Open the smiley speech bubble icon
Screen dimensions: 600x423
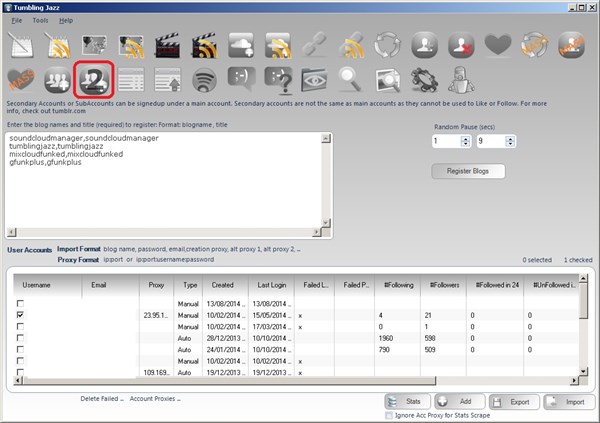tap(241, 78)
